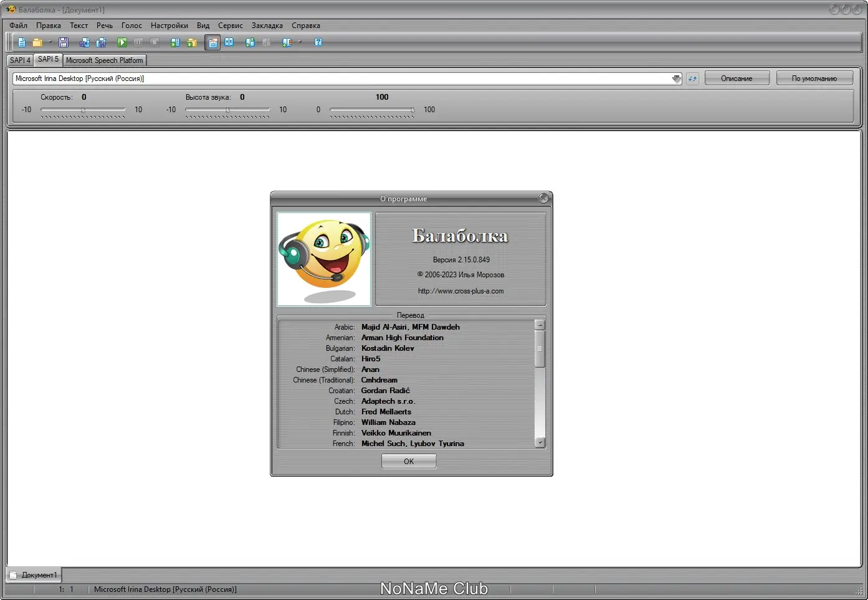Click the Balabolka smiley logo image
The height and width of the screenshot is (600, 868).
[324, 259]
